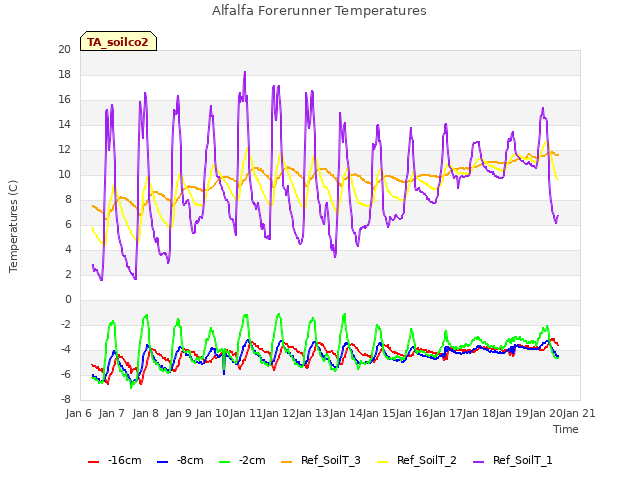Toggle the Ref_SoilT_3 legend entry
Screen dimensions: 640x480
(x=321, y=460)
